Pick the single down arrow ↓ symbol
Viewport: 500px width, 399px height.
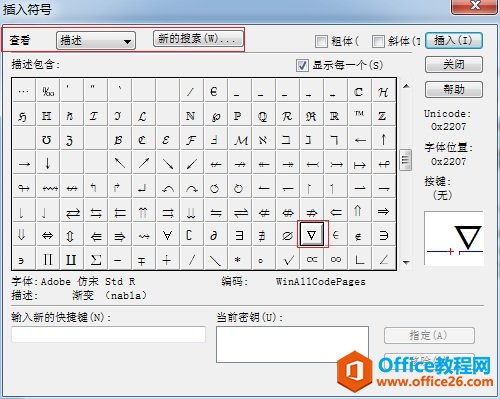pos(48,163)
